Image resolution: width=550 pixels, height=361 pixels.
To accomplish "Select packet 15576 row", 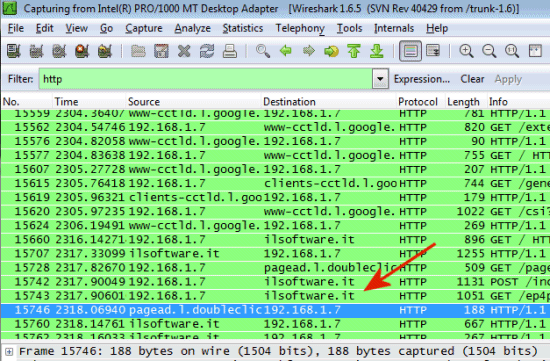I will pyautogui.click(x=275, y=141).
